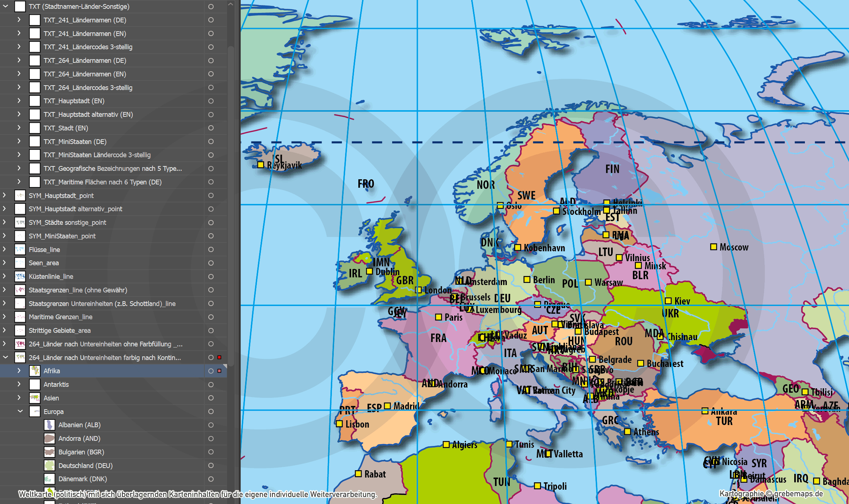Expand the SYM_Hauptstadt_point layer
Screen dimensions: 849x504
tap(4, 195)
